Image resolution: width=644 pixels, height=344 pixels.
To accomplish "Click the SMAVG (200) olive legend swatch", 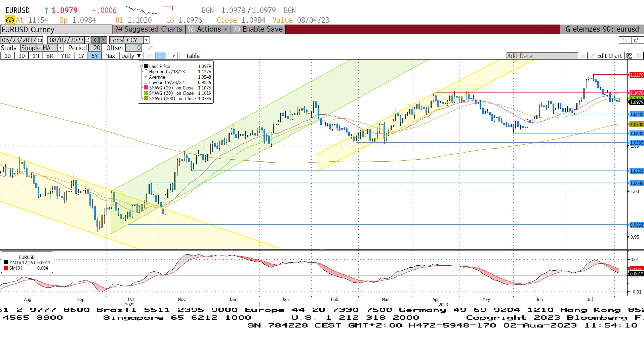I will 146,99.
